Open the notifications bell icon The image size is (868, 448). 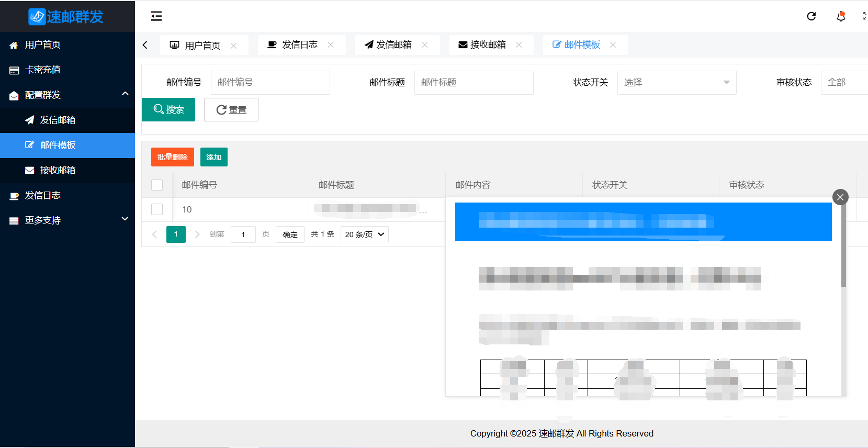tap(841, 16)
